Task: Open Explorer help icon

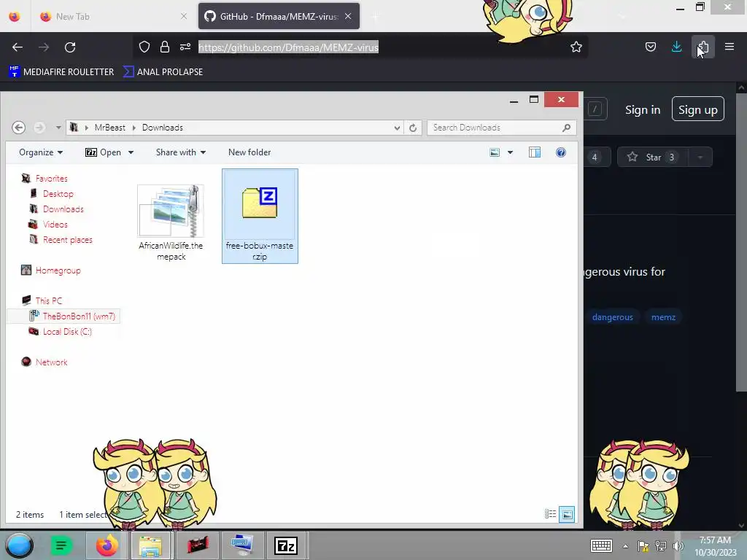Action: pyautogui.click(x=561, y=152)
